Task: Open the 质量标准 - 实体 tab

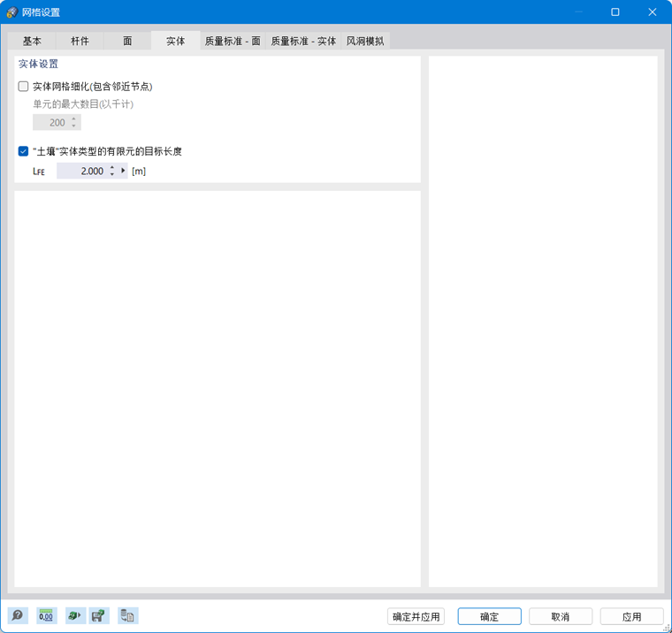Action: (x=303, y=41)
